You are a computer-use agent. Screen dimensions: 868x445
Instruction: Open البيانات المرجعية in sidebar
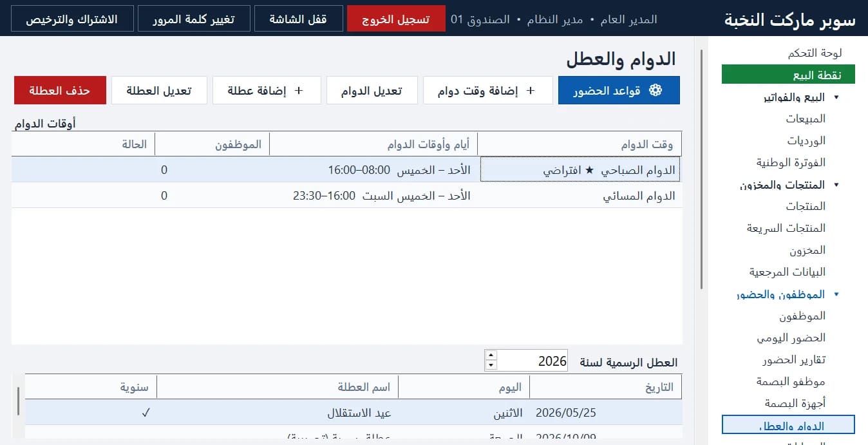pos(787,272)
